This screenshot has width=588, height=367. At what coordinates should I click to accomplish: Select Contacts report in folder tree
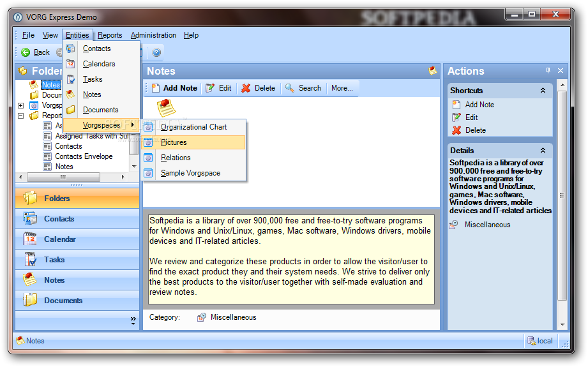tap(68, 146)
